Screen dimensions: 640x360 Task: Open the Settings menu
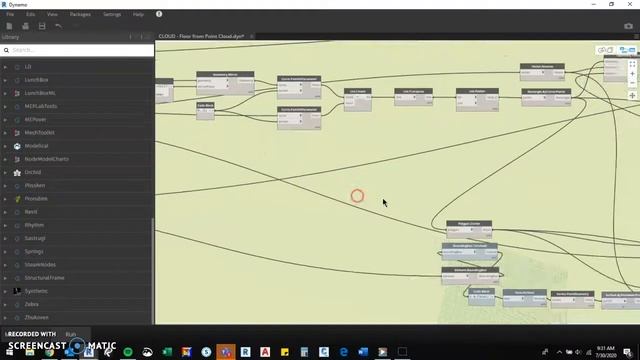112,14
